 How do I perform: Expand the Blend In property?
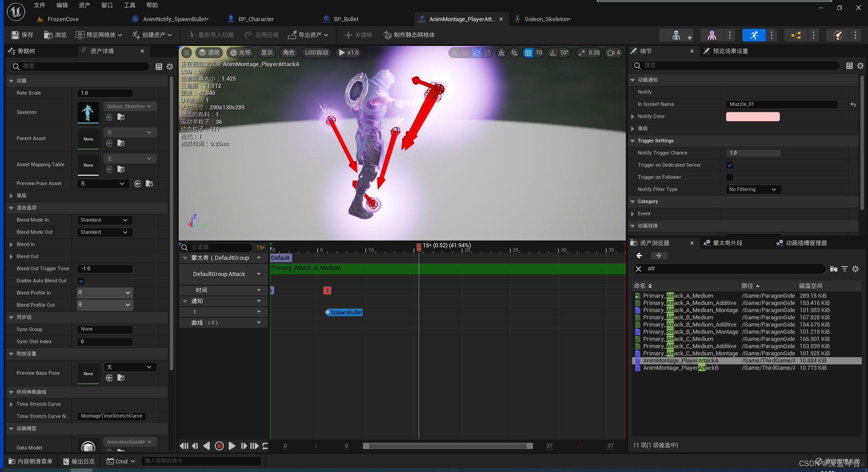coord(11,245)
